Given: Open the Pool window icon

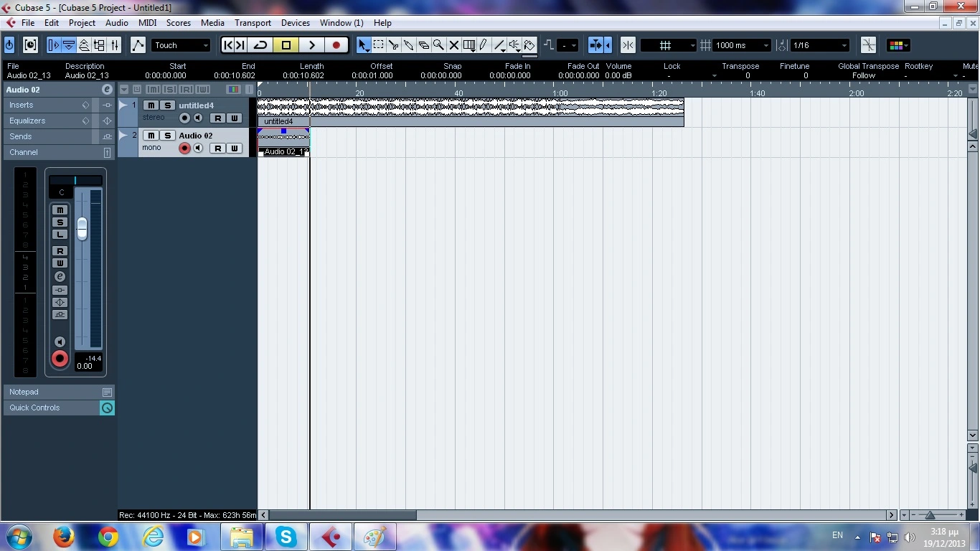Looking at the screenshot, I should click(x=99, y=45).
